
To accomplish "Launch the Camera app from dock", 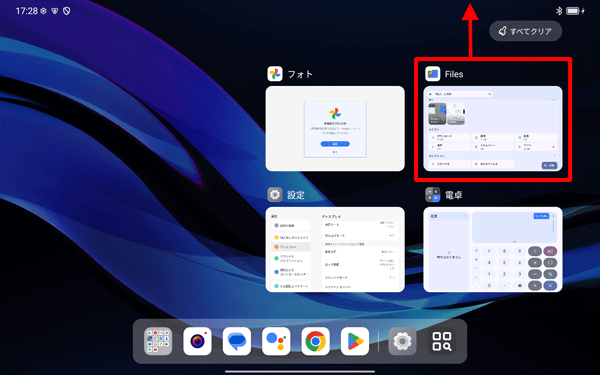I will click(197, 341).
